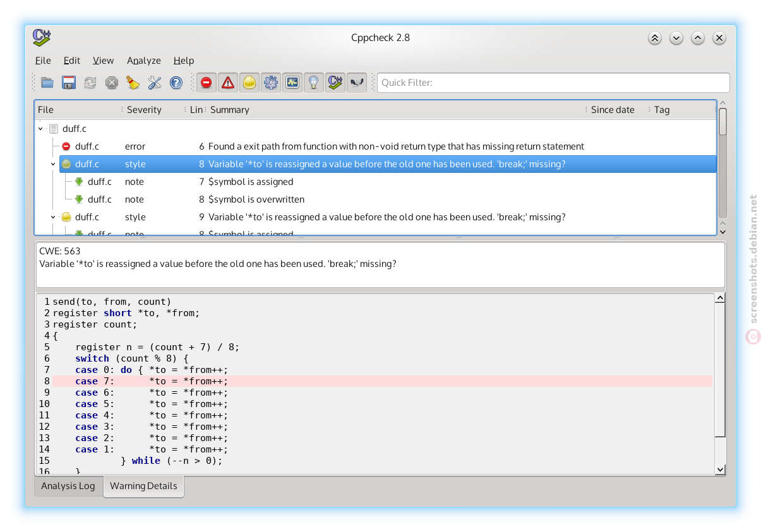Open the Edit menu
Screen dimensions: 761x532
[x=72, y=61]
